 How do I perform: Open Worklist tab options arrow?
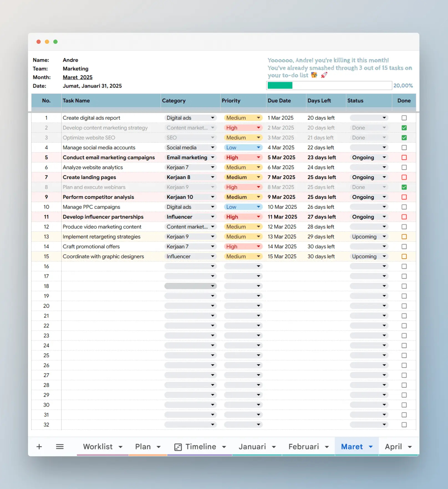pos(121,447)
